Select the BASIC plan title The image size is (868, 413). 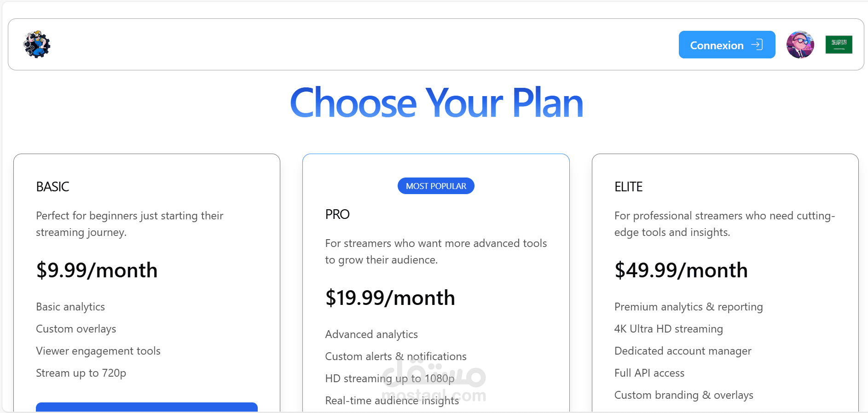tap(52, 187)
